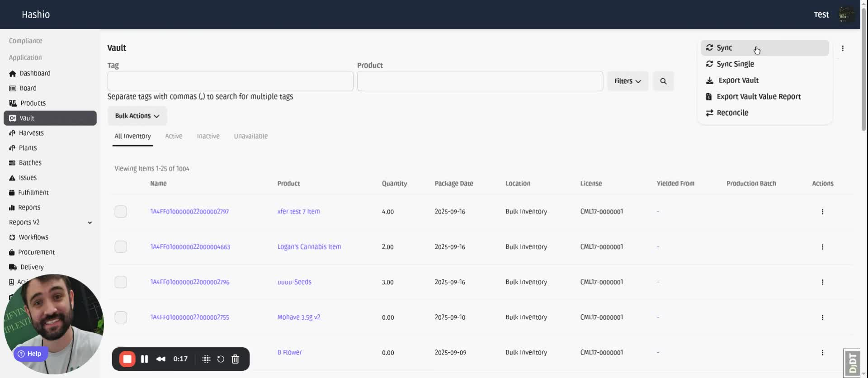Go to Procurement in the sidebar
This screenshot has width=868, height=378.
click(x=32, y=252)
